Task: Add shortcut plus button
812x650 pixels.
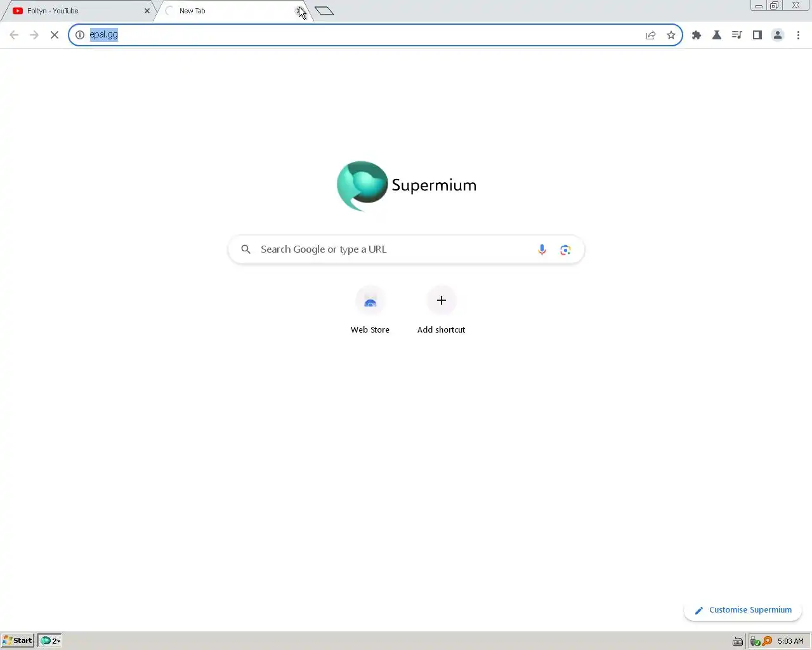Action: 442,300
